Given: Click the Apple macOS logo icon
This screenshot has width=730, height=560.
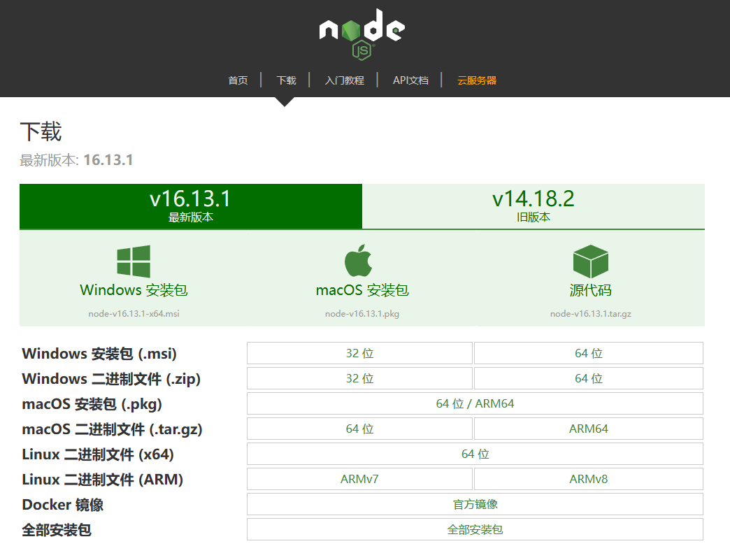Looking at the screenshot, I should tap(358, 261).
